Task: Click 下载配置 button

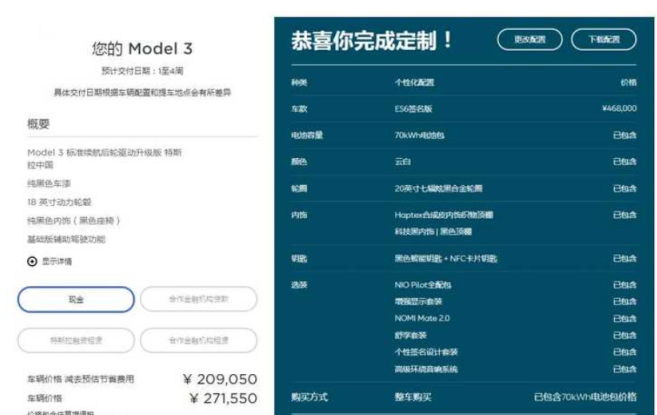Action: pos(603,40)
